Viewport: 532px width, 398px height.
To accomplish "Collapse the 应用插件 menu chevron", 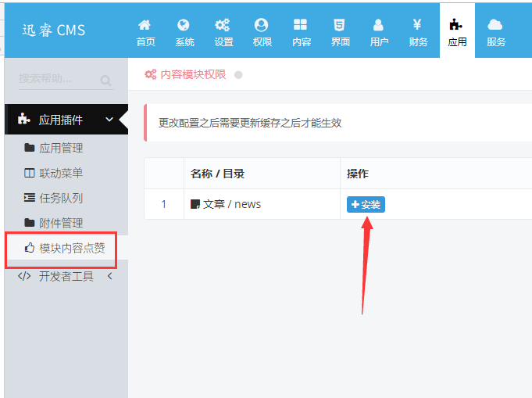I will [x=109, y=119].
